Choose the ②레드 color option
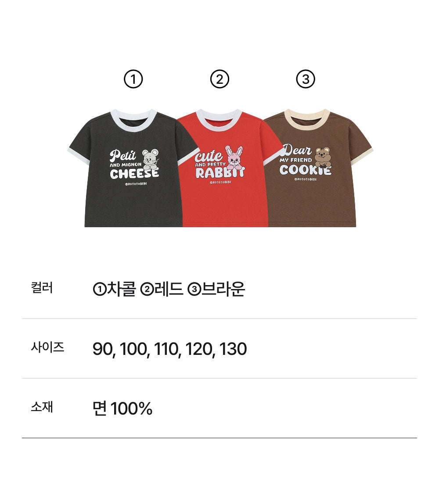The width and height of the screenshot is (439, 504). (162, 290)
